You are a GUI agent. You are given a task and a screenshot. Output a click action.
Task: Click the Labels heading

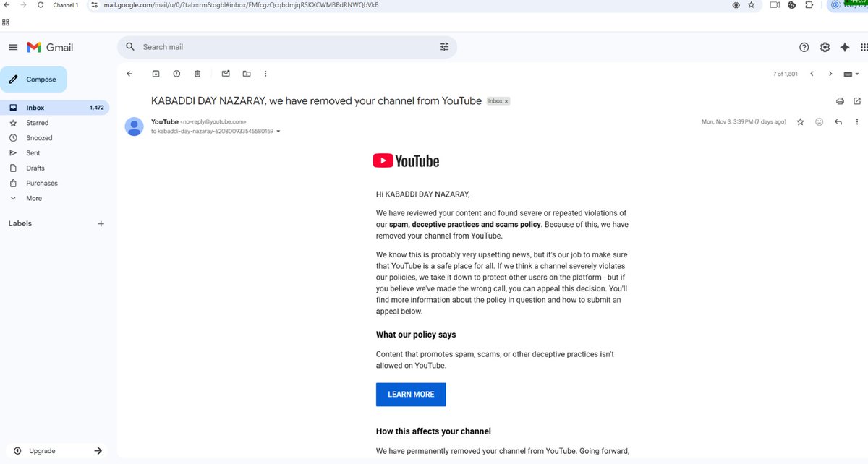[20, 224]
